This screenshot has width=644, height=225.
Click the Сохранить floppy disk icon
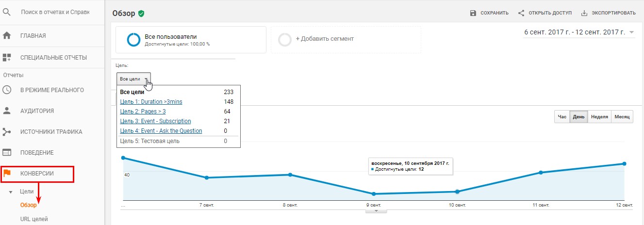point(473,13)
